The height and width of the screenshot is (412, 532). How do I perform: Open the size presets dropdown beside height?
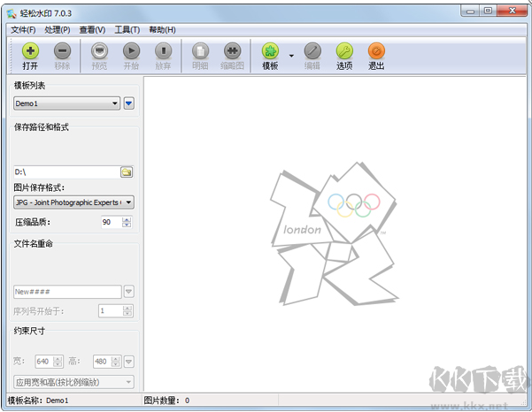pyautogui.click(x=129, y=362)
